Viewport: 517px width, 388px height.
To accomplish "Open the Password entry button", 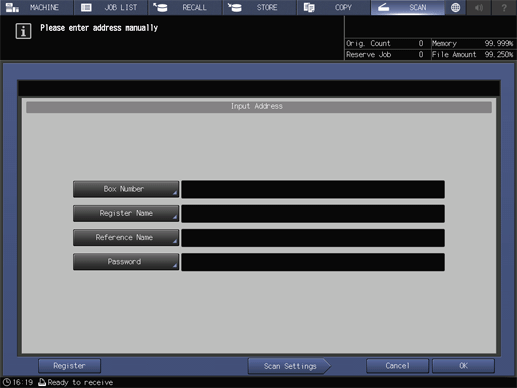I will tap(126, 262).
